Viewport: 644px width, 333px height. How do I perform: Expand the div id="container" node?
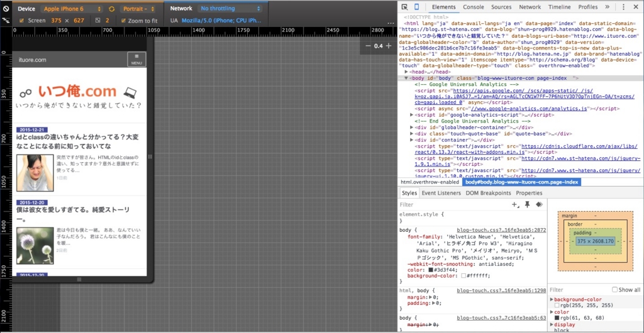(412, 140)
